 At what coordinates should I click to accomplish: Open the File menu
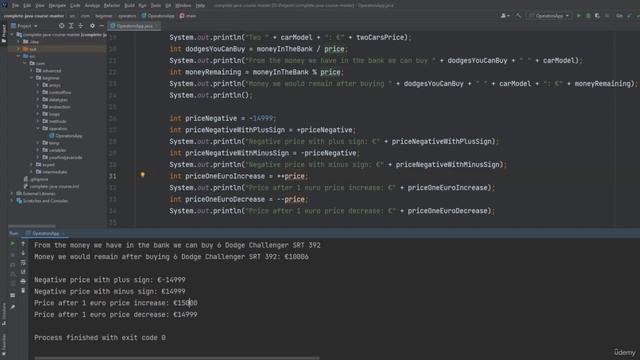click(x=15, y=6)
